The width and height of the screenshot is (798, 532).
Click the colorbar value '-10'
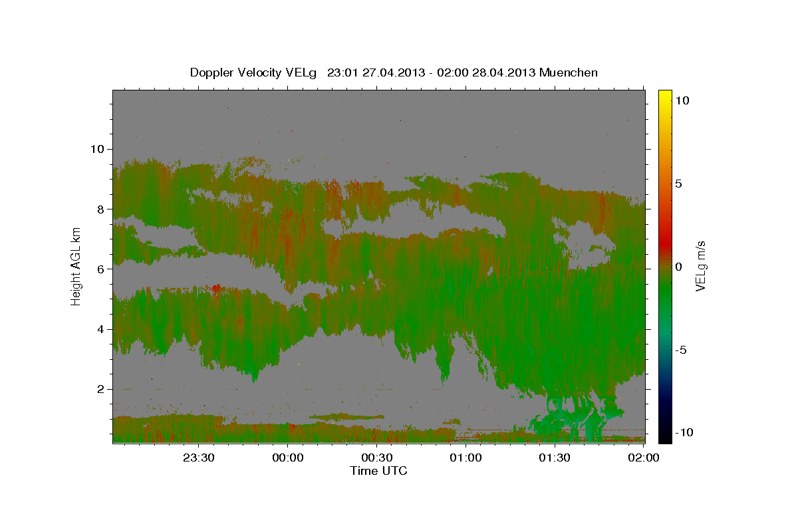[684, 432]
